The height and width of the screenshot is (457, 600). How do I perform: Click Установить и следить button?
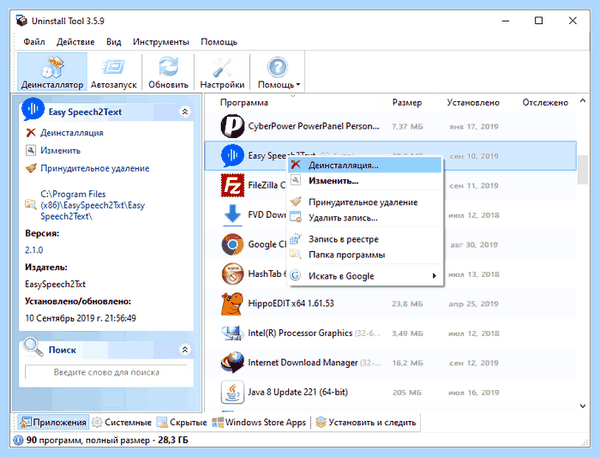366,422
